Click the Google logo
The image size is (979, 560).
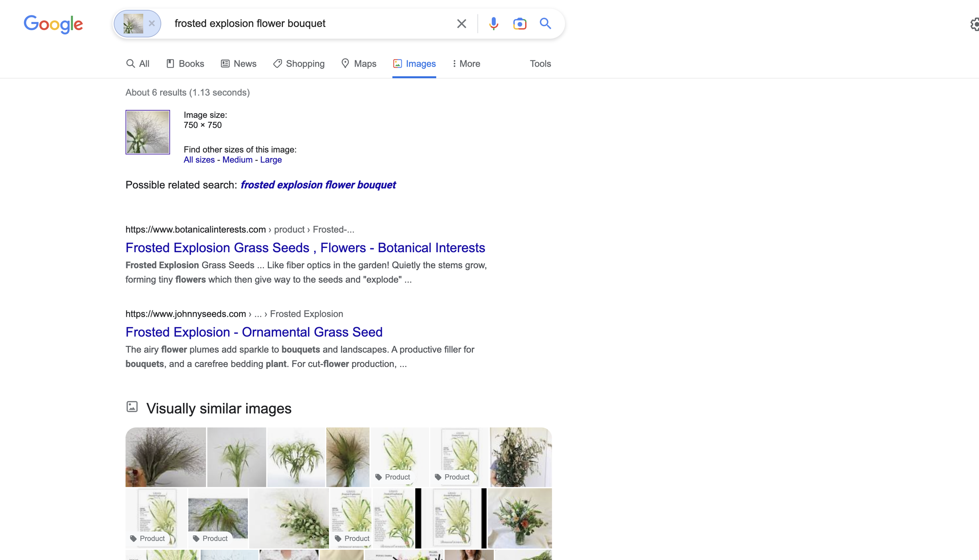point(53,24)
